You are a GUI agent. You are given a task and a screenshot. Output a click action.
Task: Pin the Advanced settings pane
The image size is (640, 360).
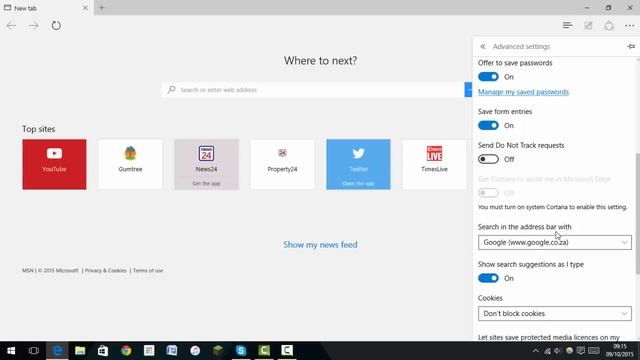pyautogui.click(x=631, y=47)
